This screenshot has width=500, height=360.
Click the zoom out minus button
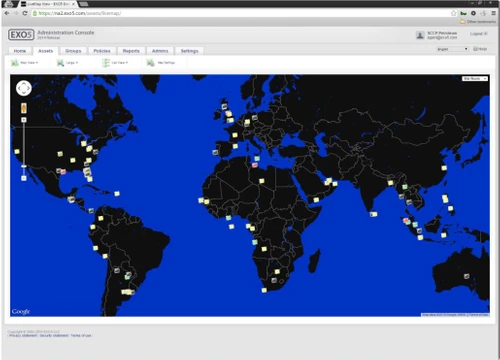tap(24, 178)
